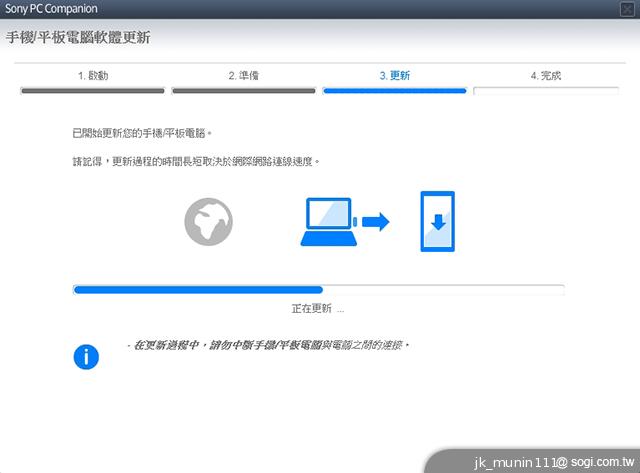The image size is (640, 473).
Task: Click the gray globe internet icon
Action: [208, 221]
